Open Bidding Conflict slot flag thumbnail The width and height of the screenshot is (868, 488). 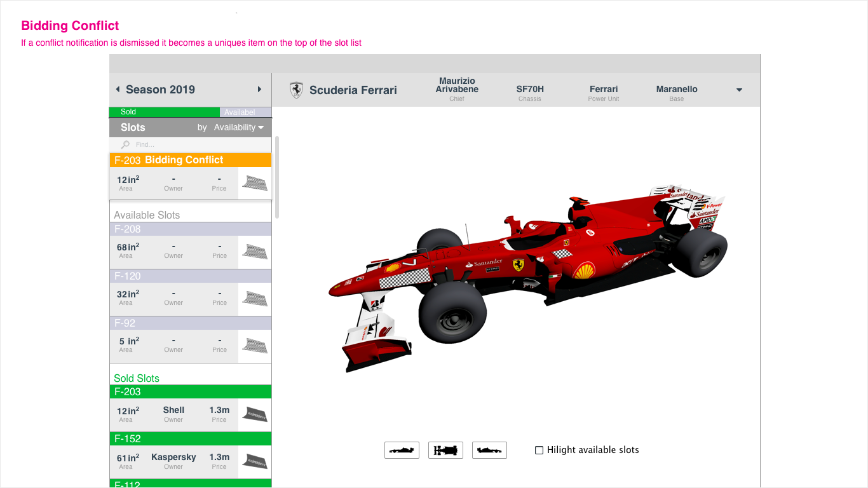[255, 184]
